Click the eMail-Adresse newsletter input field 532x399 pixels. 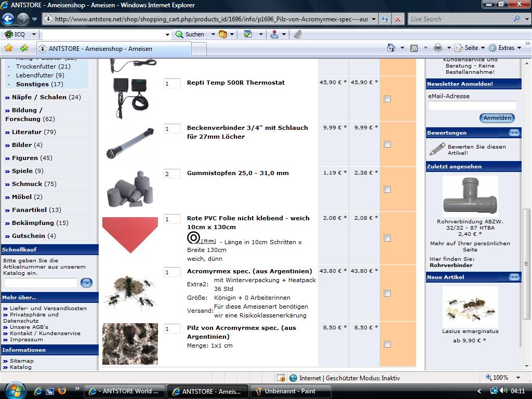click(x=472, y=106)
